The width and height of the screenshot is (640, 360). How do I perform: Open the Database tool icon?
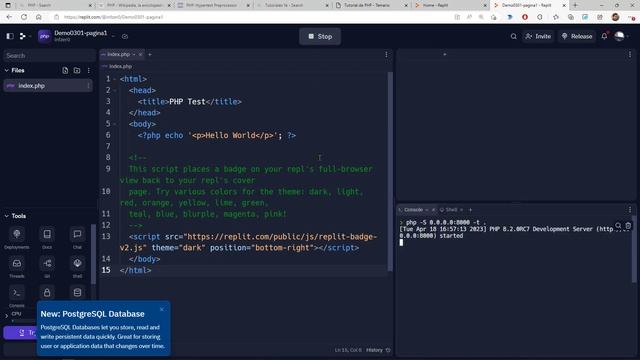tap(77, 293)
